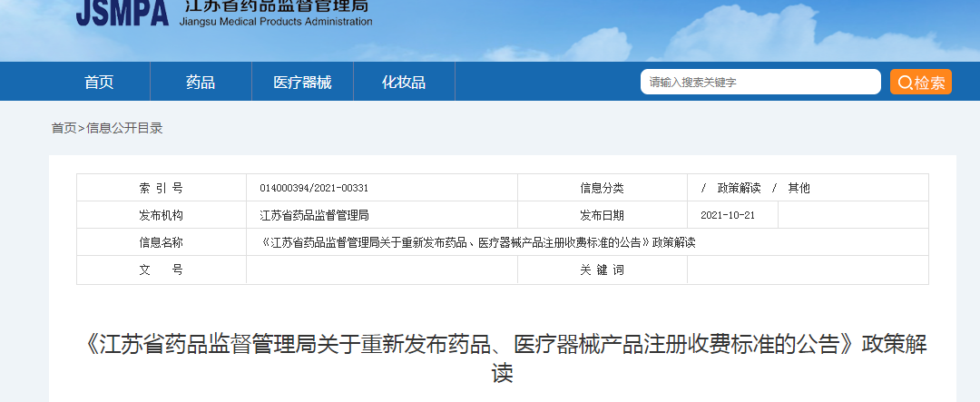Screen dimensions: 980x402
Task: Click the JSMPA logo in header
Action: 122,13
